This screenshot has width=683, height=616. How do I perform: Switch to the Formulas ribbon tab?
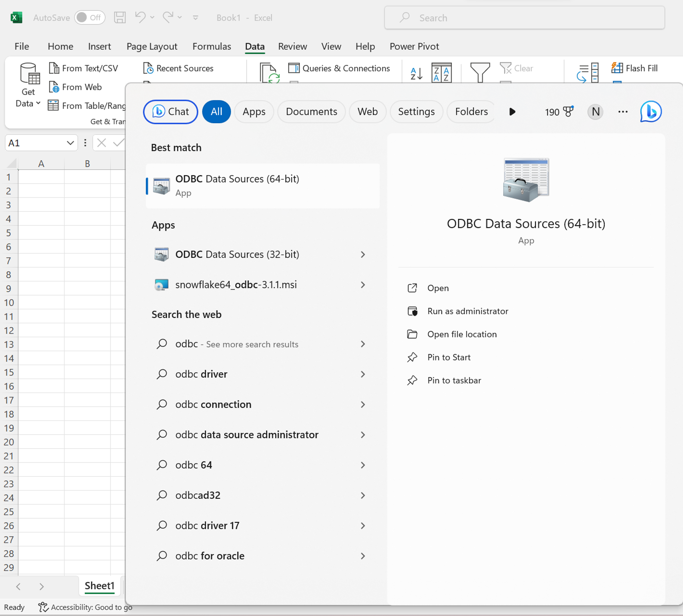(x=212, y=46)
